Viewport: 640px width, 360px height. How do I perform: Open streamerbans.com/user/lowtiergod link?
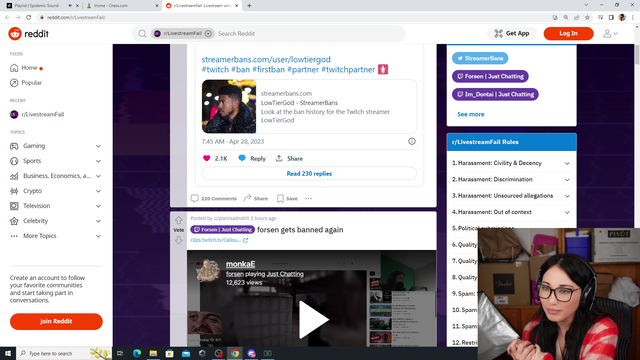(x=266, y=60)
